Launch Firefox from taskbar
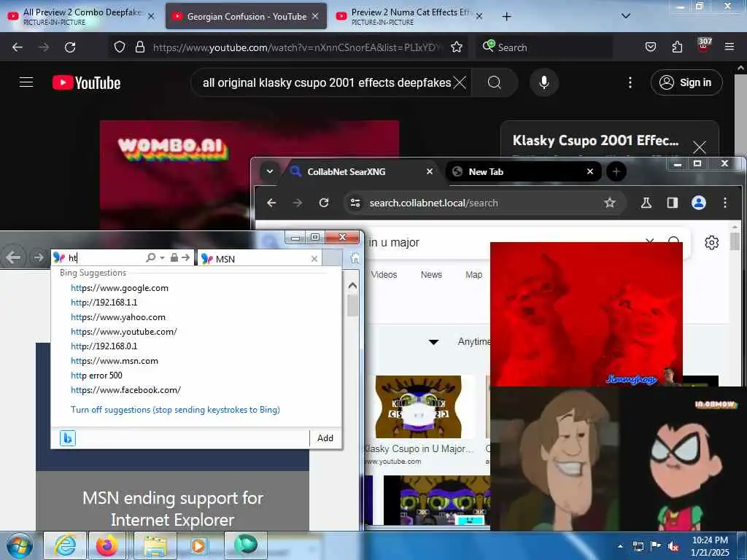This screenshot has height=560, width=747. (107, 545)
